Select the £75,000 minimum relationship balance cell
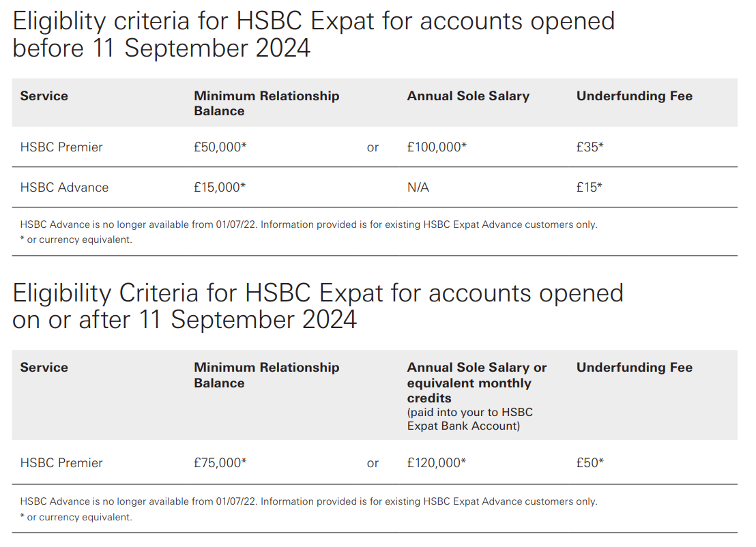This screenshot has height=547, width=756. coord(220,462)
